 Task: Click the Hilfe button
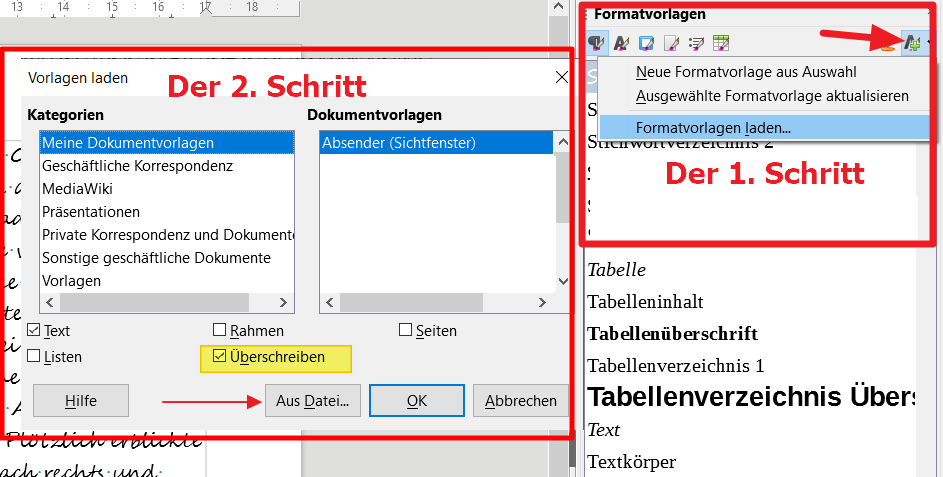[x=81, y=401]
